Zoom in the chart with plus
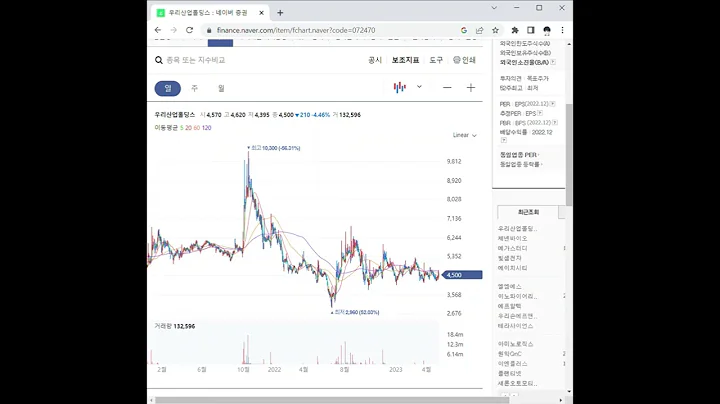This screenshot has height=404, width=720. (471, 88)
